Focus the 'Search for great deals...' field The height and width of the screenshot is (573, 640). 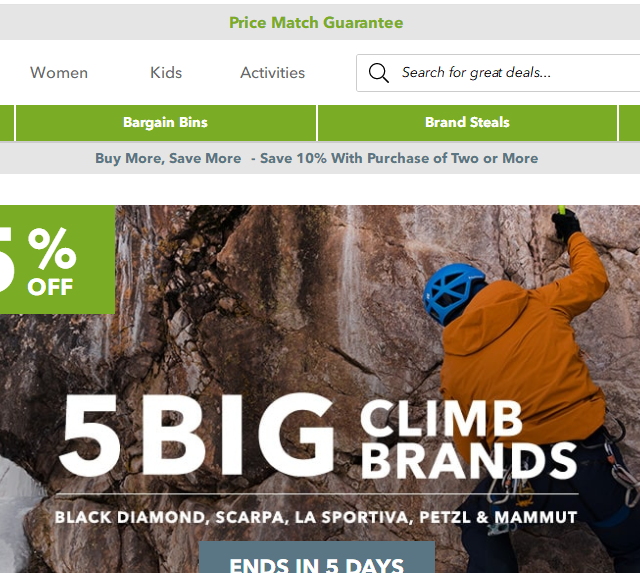(498, 73)
